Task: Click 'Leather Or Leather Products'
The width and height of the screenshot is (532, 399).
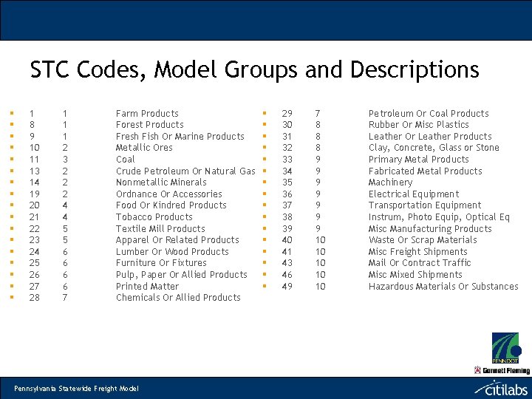Action: [x=430, y=137]
